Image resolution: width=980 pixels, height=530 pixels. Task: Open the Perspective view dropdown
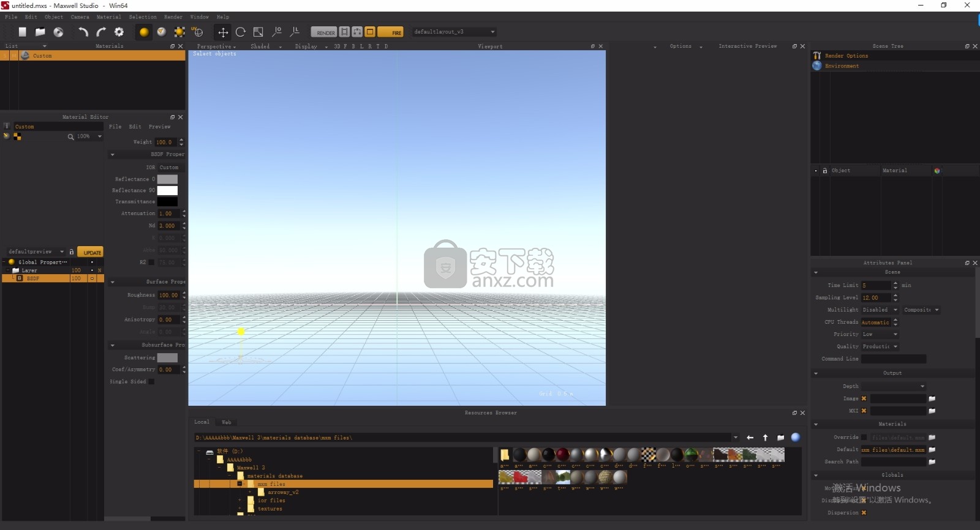216,47
